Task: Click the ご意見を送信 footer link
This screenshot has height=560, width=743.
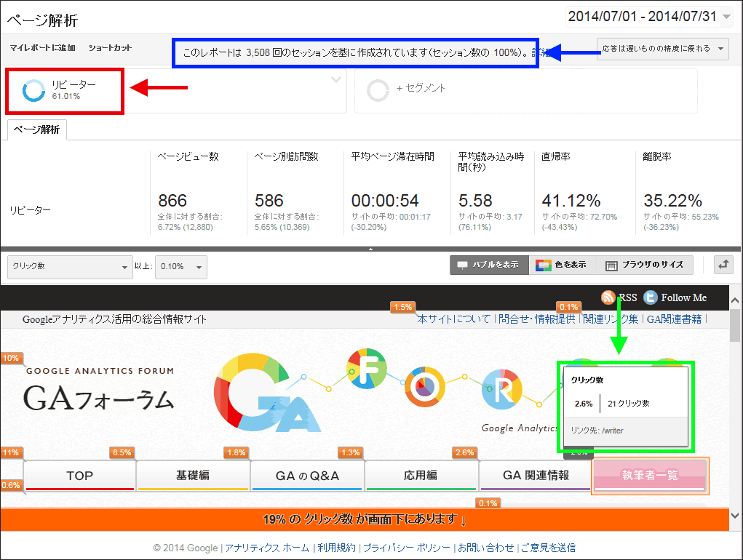Action: click(548, 548)
